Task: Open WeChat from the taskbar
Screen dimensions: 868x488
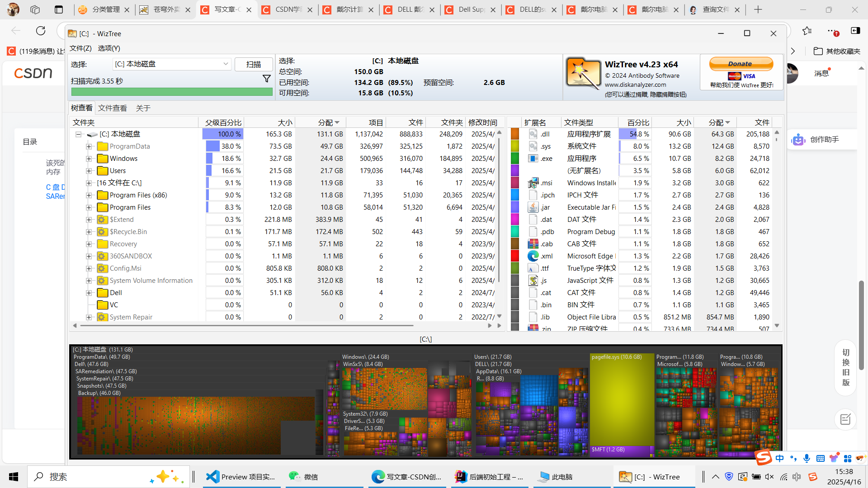Action: click(304, 477)
